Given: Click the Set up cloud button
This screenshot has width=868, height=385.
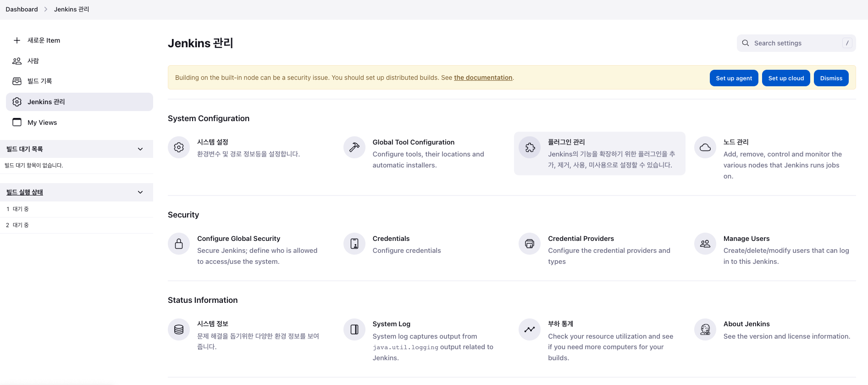Looking at the screenshot, I should pyautogui.click(x=786, y=78).
